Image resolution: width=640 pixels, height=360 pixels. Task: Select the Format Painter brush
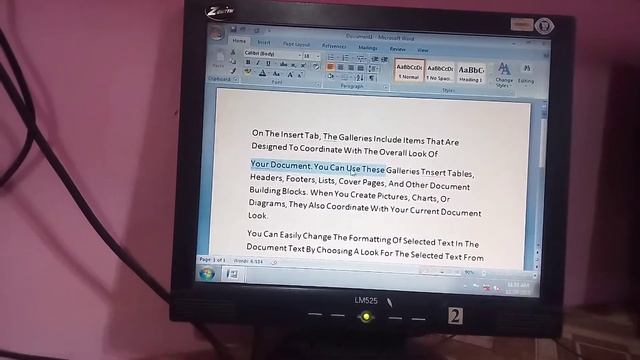[x=233, y=71]
